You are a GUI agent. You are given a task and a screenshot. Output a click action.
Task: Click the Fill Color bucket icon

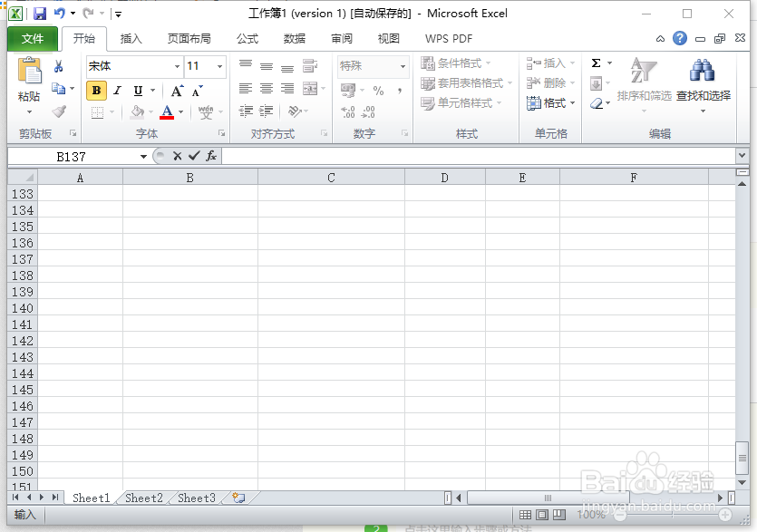click(x=136, y=111)
